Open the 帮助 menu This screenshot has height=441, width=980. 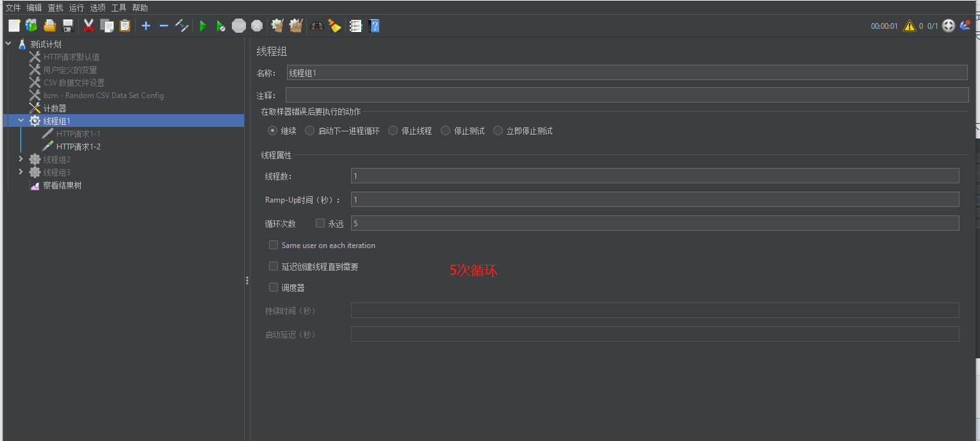click(140, 8)
